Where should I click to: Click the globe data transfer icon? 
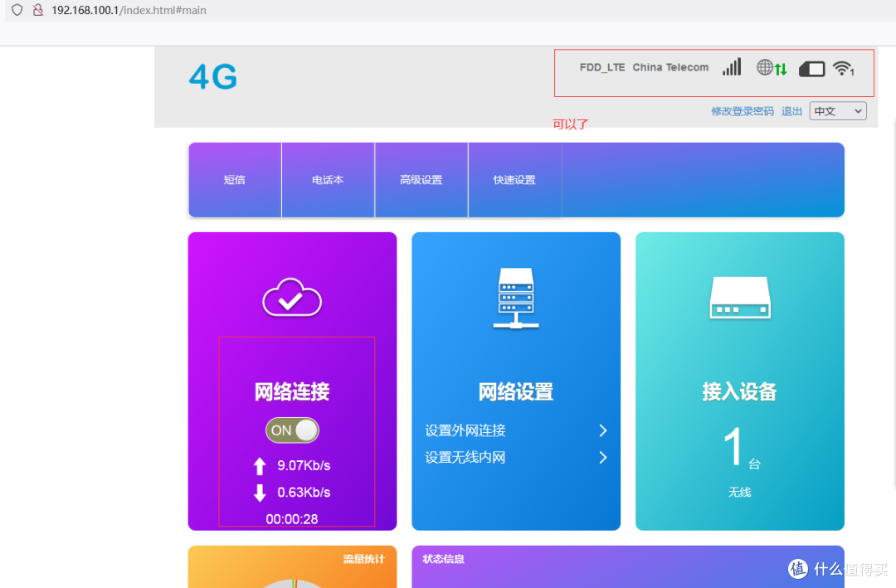coord(772,68)
